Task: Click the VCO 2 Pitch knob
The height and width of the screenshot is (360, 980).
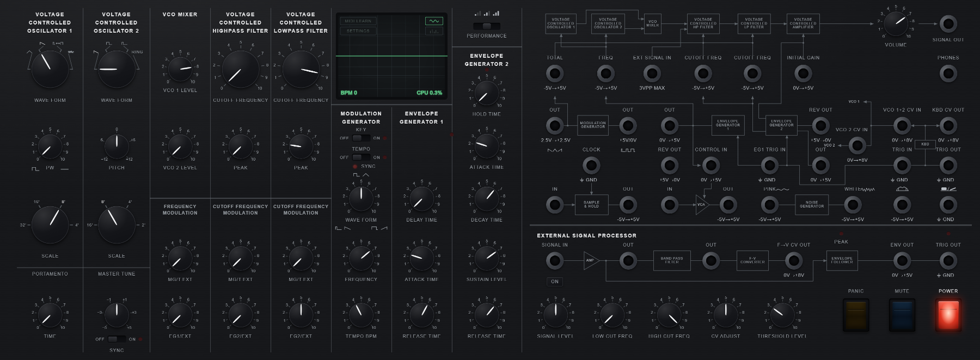Action: (117, 147)
